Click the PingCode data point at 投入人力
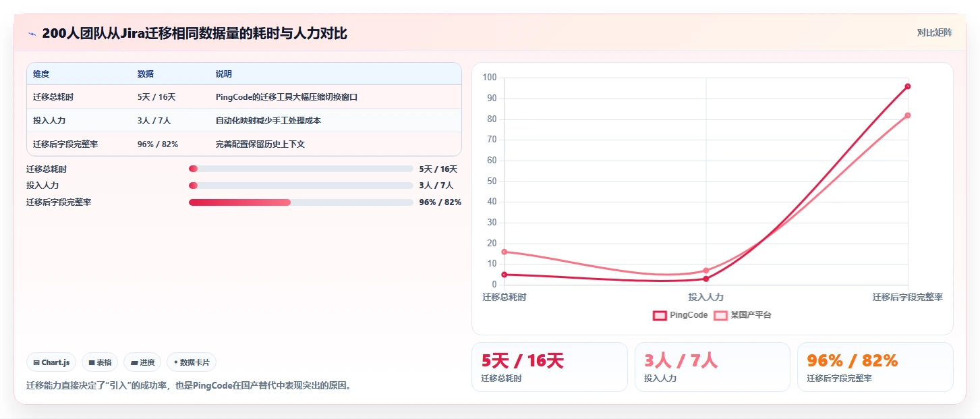The width and height of the screenshot is (980, 419). pos(706,279)
